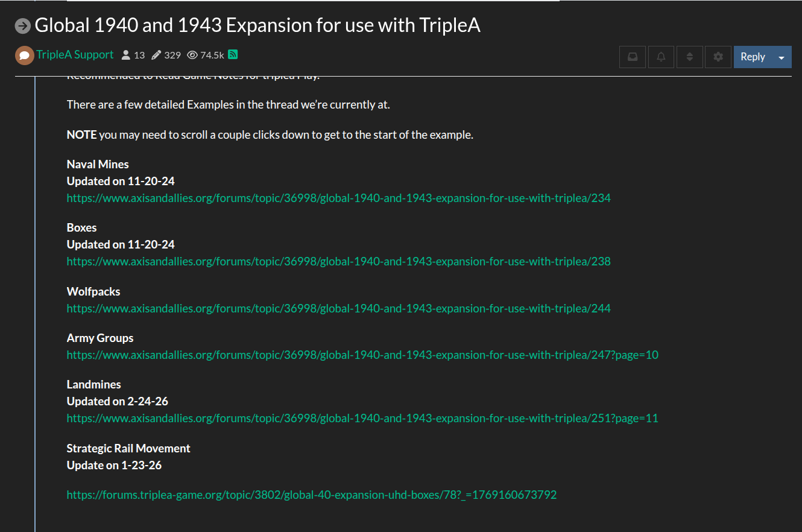Click the 'Updated on 11-20-24' text under Naval Mines
Image resolution: width=802 pixels, height=532 pixels.
(x=121, y=181)
